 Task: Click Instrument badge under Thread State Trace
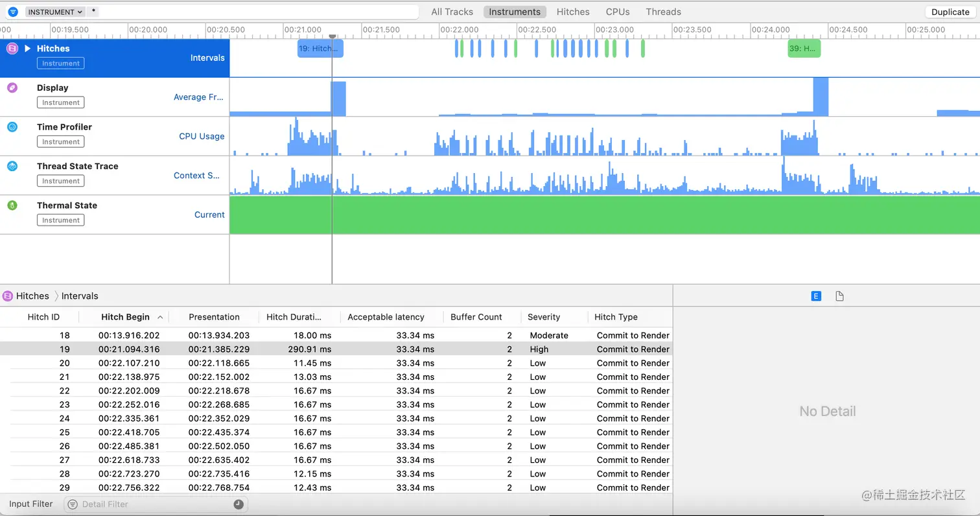pos(61,181)
